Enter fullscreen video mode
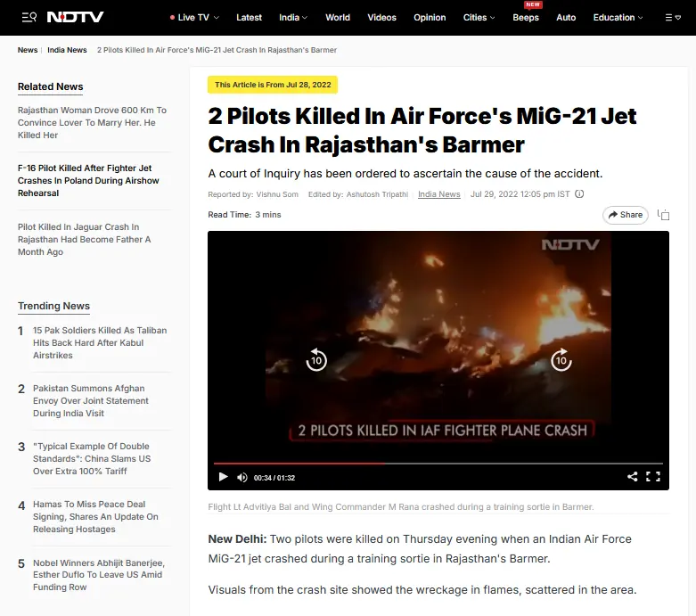The width and height of the screenshot is (696, 616). click(x=653, y=477)
